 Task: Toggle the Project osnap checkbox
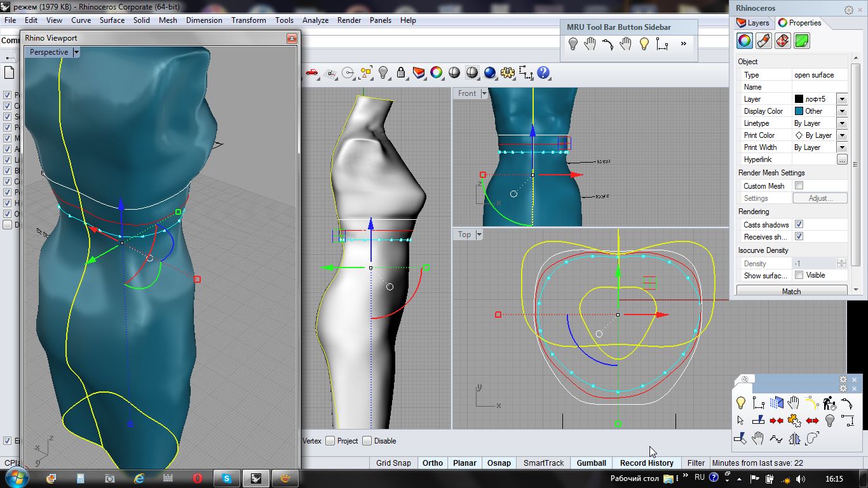click(x=330, y=441)
